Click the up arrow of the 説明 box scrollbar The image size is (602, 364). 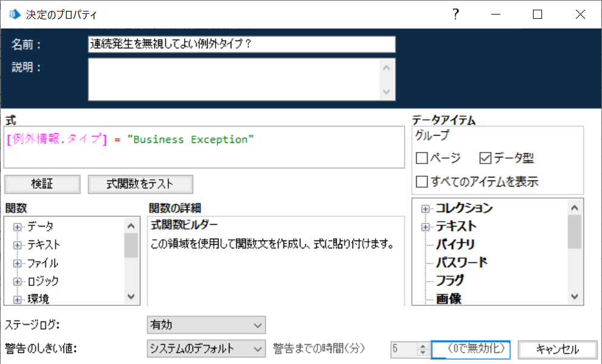[386, 68]
